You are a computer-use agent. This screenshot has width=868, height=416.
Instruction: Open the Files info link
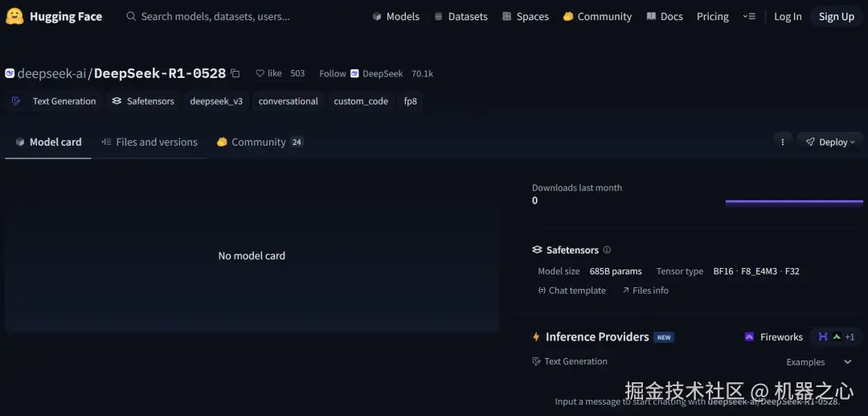(645, 290)
